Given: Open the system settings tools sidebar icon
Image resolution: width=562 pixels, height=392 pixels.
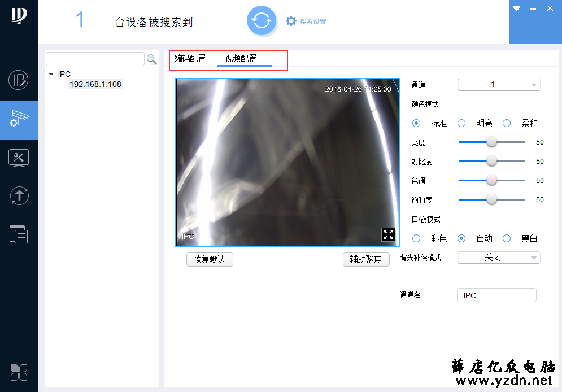Looking at the screenshot, I should [x=19, y=158].
